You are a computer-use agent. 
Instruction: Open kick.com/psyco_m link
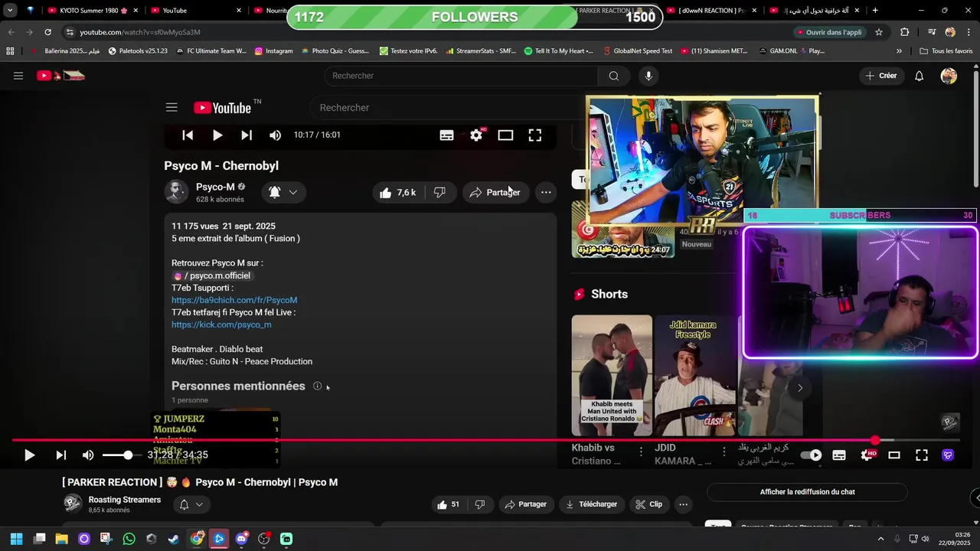pos(221,324)
